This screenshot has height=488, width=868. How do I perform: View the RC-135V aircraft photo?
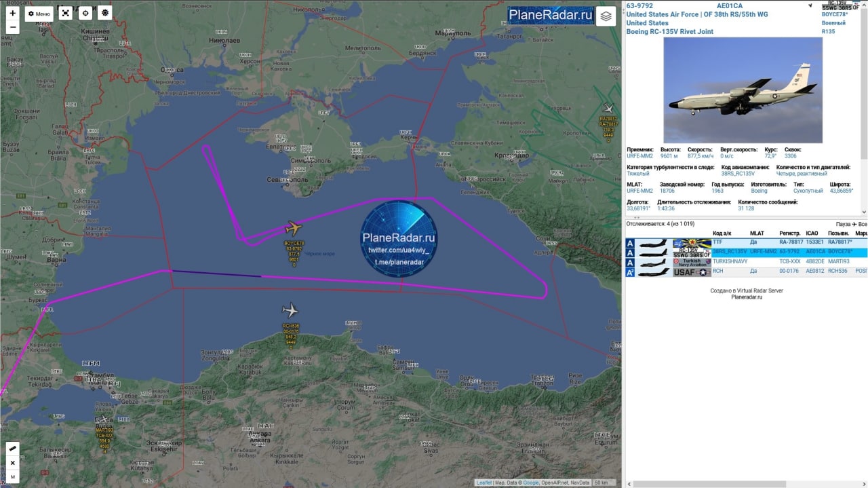tap(743, 90)
